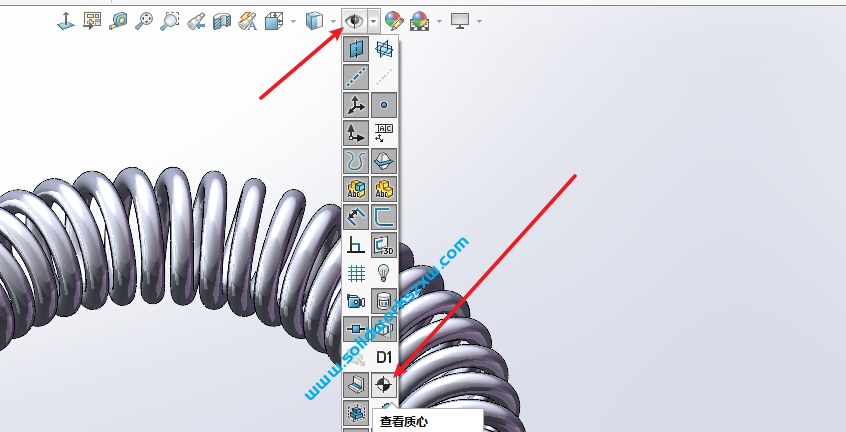Toggle the laptop-shaped icon in panel
Viewport: 846px width, 432px height.
(x=356, y=385)
